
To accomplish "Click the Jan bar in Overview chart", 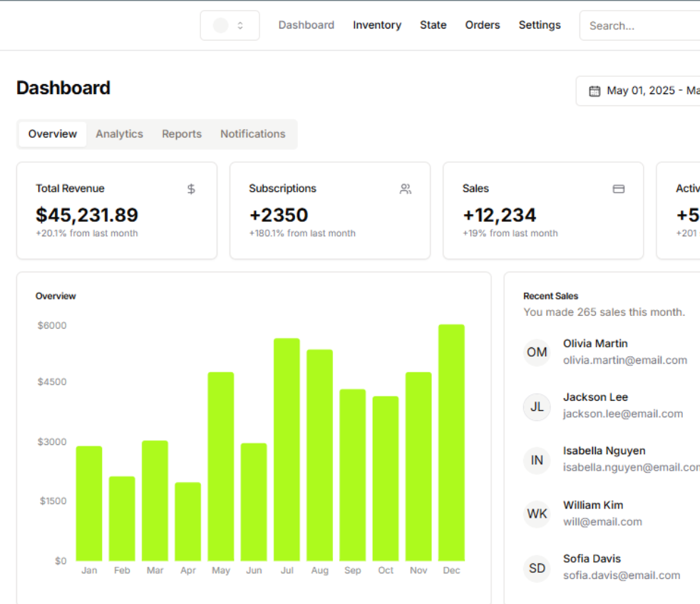I will tap(89, 503).
